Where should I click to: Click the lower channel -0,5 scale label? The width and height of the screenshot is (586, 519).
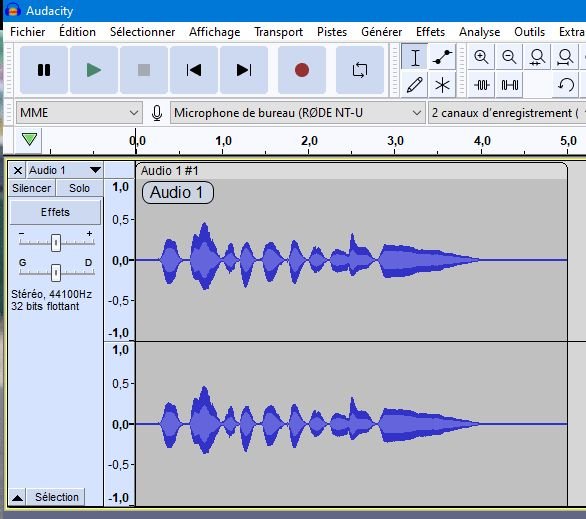pos(118,464)
